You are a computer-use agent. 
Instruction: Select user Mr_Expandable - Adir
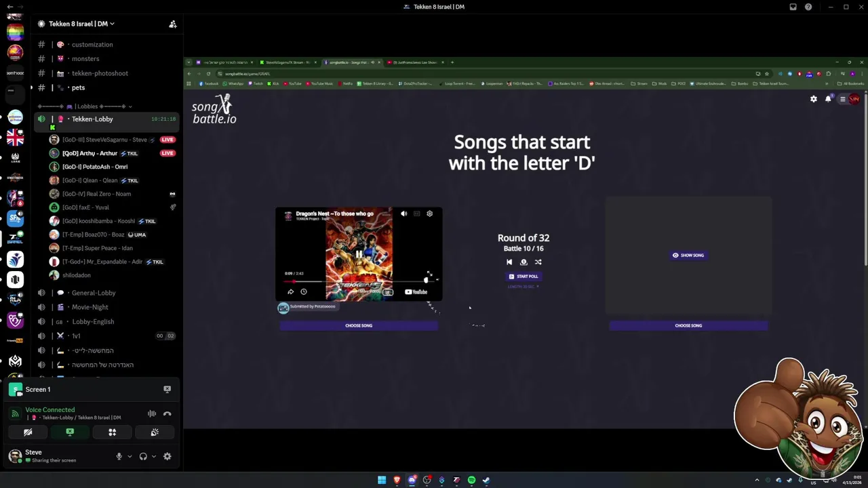coord(112,262)
